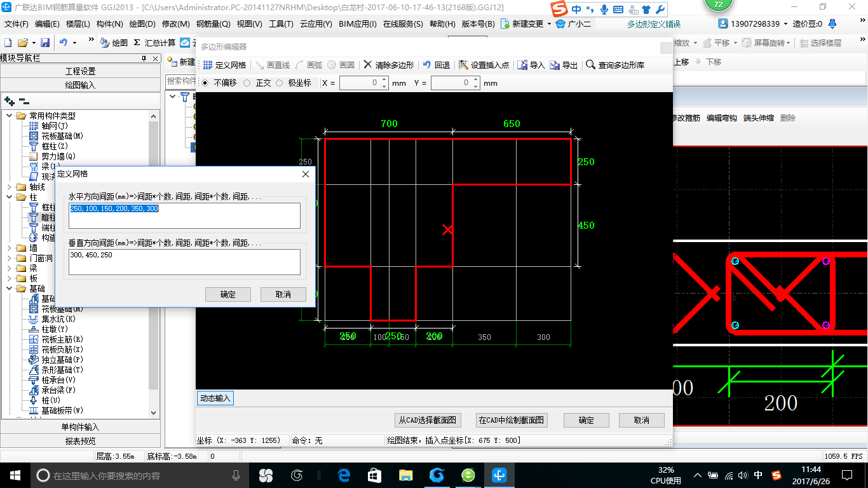Screen dimensions: 868x488
Task: Click the New file icon in main toolbar
Action: point(8,43)
